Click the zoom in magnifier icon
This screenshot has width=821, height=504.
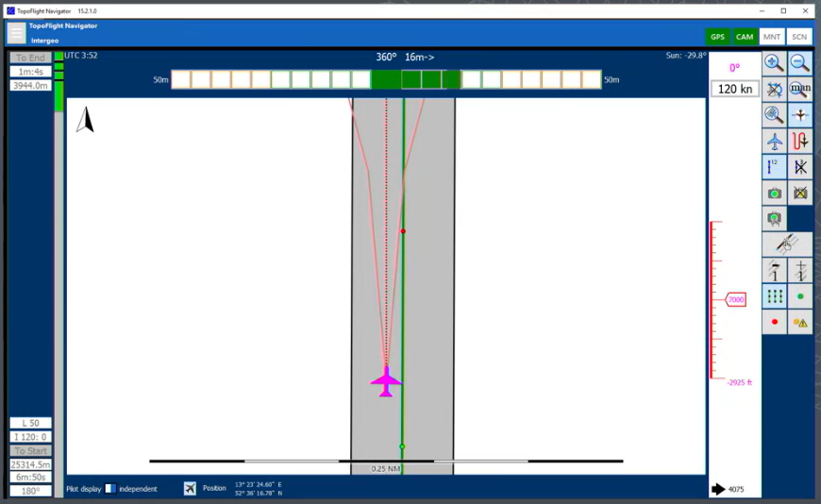[774, 63]
